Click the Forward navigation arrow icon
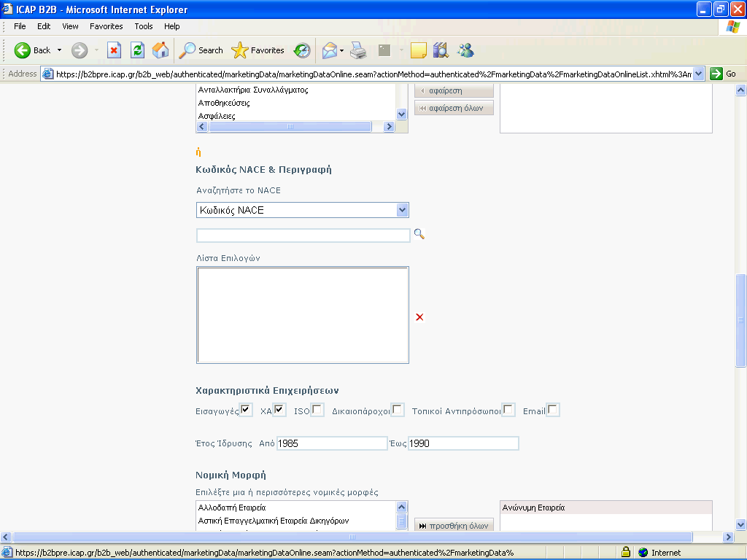Viewport: 747px width, 560px height. click(79, 50)
